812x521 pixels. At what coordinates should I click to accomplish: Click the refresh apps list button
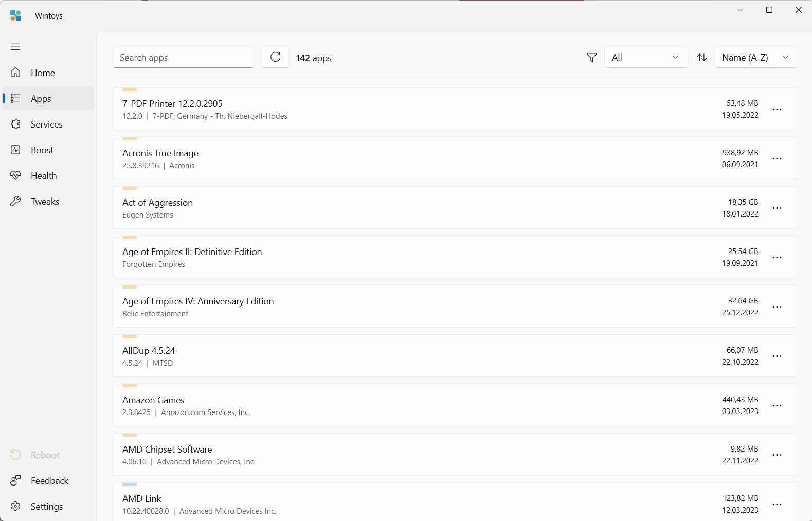pos(275,57)
